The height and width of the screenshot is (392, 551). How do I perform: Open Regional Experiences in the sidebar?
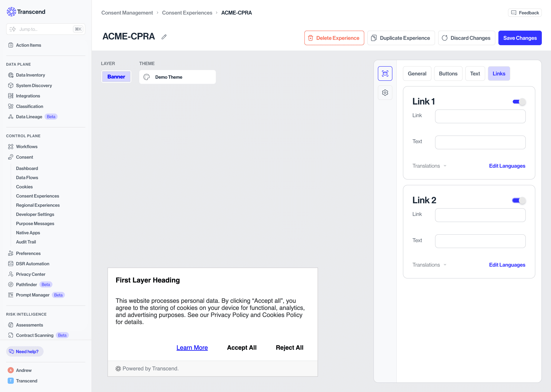(x=38, y=205)
